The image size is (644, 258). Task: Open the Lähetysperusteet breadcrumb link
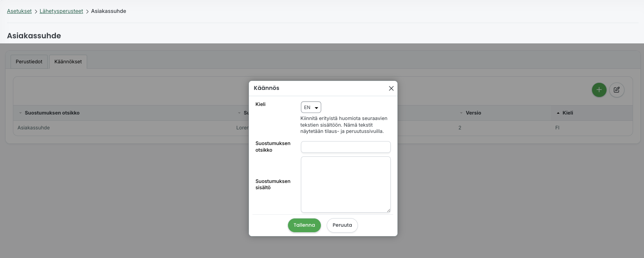click(61, 11)
